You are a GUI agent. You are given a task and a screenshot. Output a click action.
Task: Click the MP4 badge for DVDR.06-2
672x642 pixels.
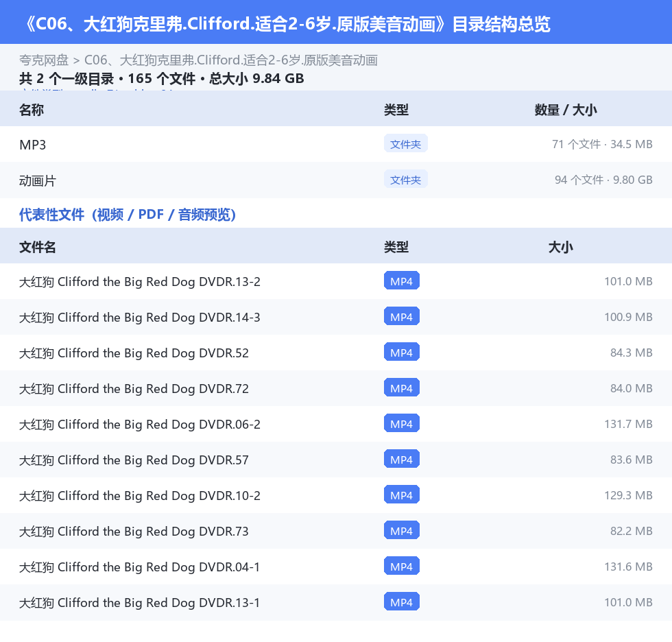coord(402,423)
